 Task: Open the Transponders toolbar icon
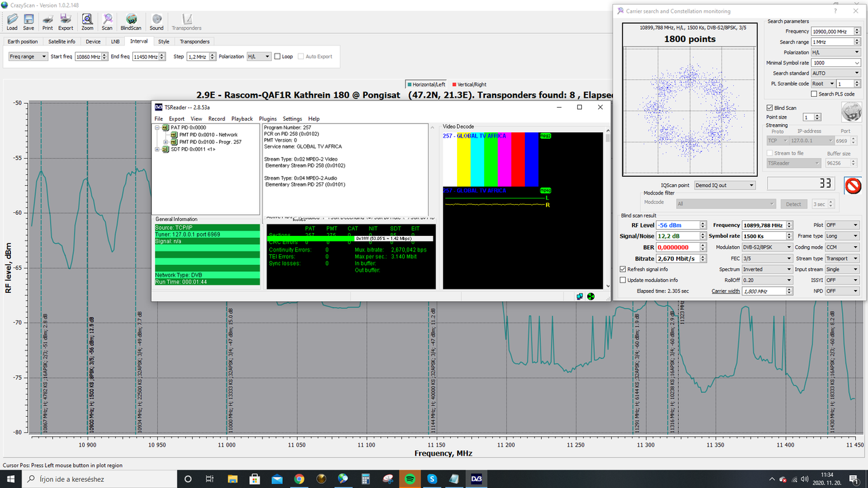pyautogui.click(x=186, y=22)
